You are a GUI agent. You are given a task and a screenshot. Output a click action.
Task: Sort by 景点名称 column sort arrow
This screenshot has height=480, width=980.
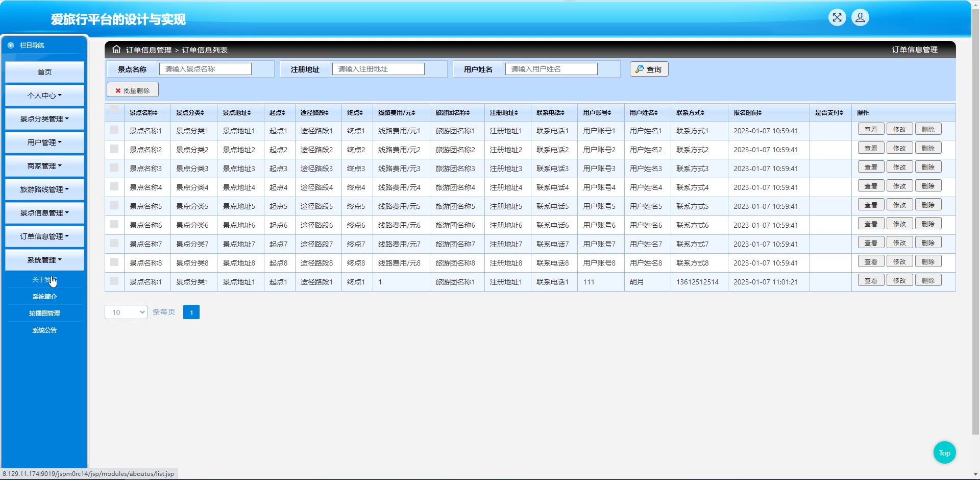tap(156, 113)
